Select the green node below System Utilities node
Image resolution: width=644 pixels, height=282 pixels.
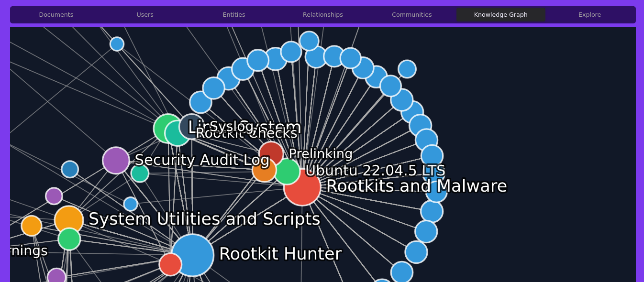(69, 239)
